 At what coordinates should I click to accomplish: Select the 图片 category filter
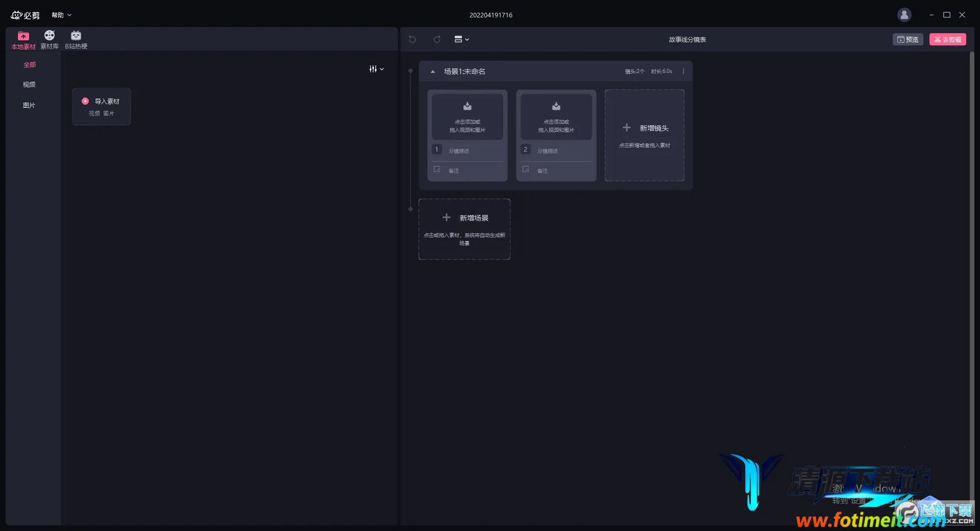click(x=29, y=106)
